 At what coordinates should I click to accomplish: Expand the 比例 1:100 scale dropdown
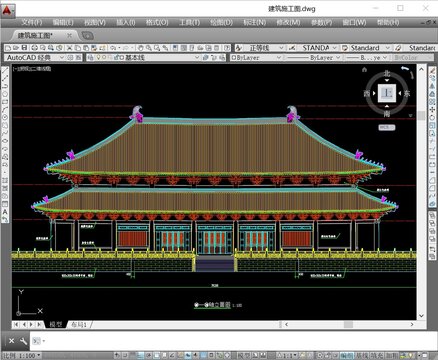coord(22,356)
